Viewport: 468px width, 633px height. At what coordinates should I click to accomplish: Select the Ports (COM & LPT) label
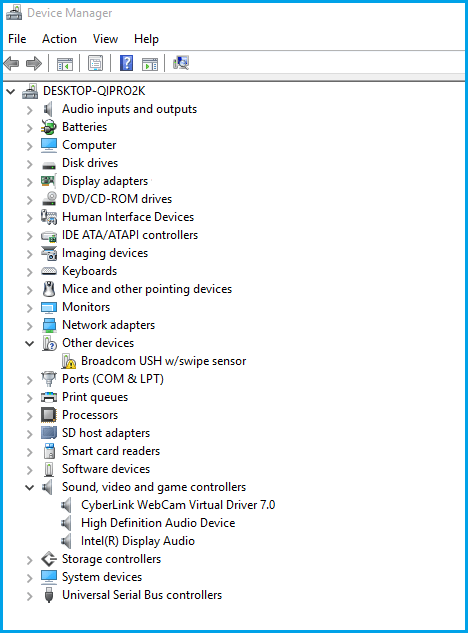tap(113, 379)
